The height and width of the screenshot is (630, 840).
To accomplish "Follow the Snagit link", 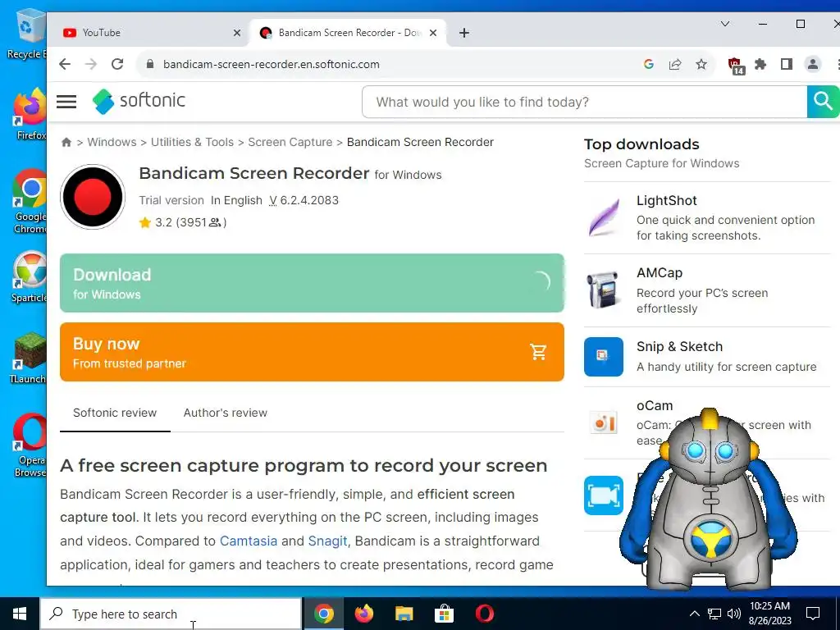I will tap(327, 541).
